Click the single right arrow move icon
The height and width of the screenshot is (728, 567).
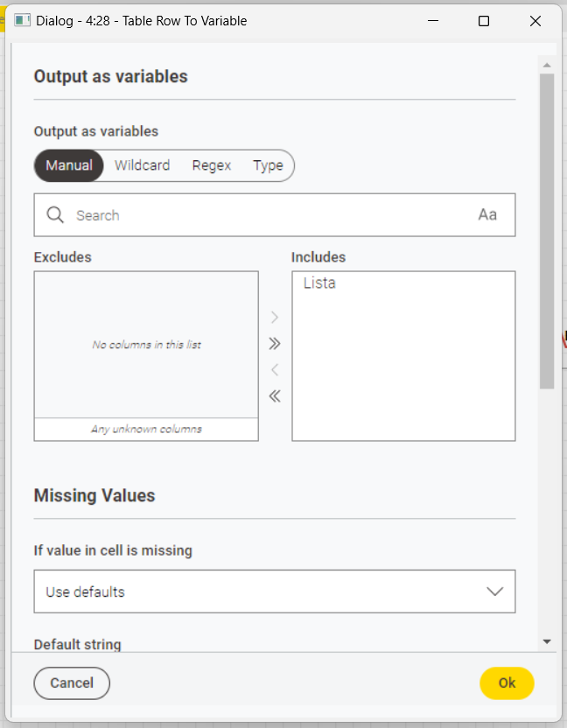click(275, 318)
